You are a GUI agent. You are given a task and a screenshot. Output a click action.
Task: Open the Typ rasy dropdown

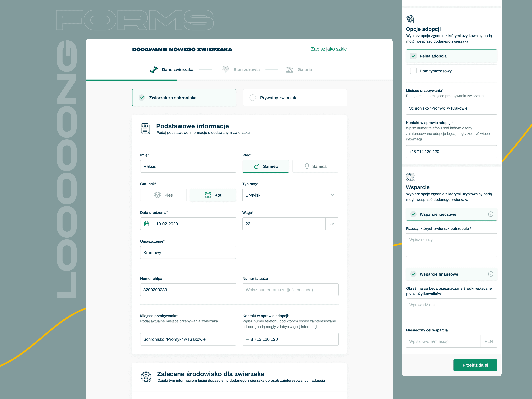(x=290, y=195)
